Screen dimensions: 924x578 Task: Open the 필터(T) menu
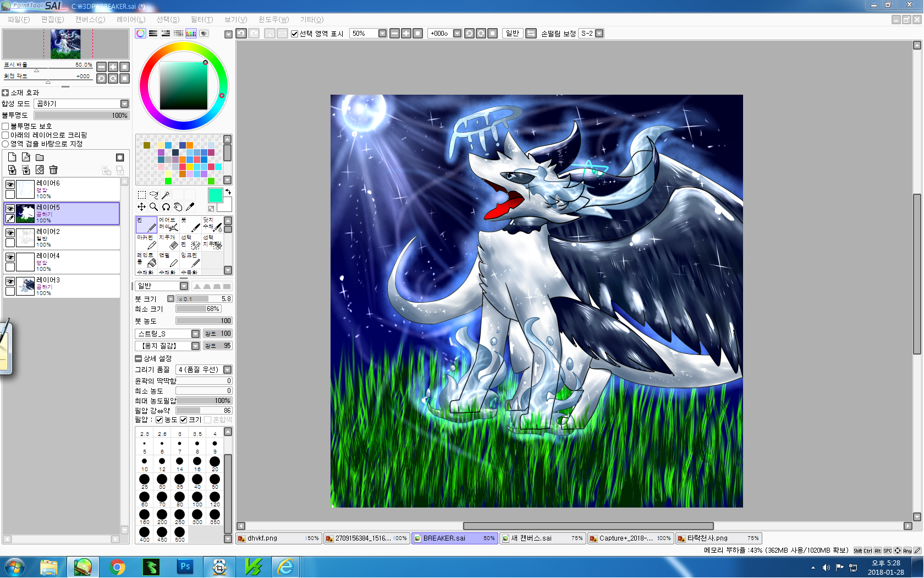(x=202, y=20)
